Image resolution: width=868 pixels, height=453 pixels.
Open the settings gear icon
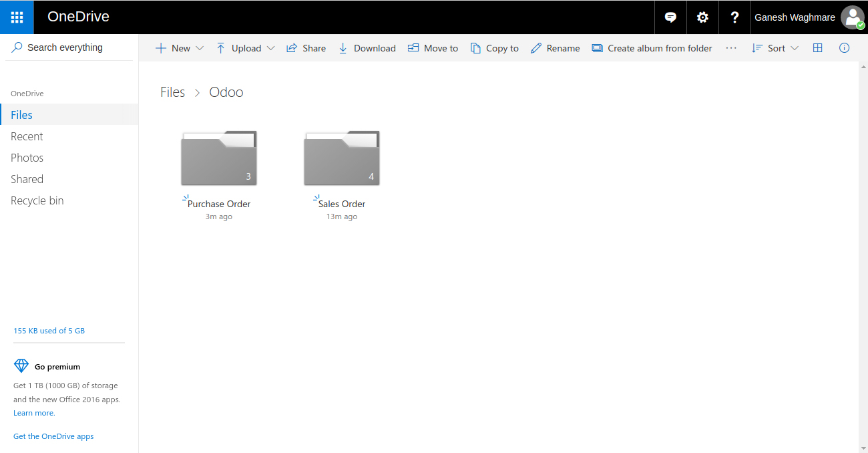702,17
